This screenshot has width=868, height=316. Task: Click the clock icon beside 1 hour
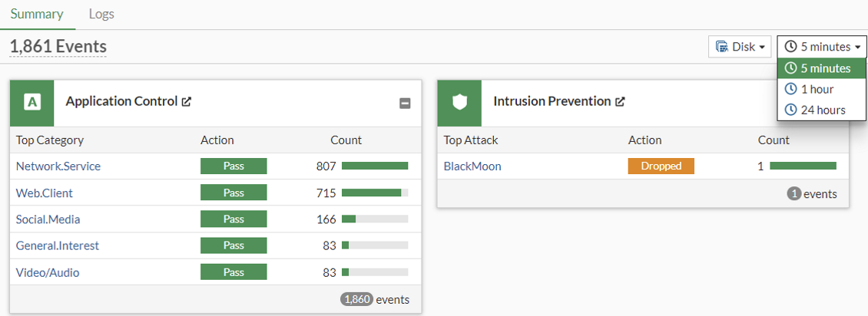pos(790,89)
